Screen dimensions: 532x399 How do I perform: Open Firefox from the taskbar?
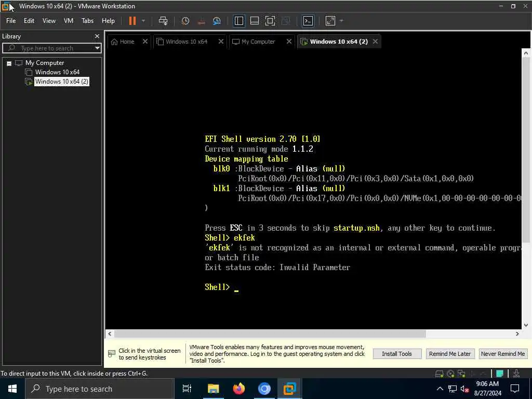[239, 389]
